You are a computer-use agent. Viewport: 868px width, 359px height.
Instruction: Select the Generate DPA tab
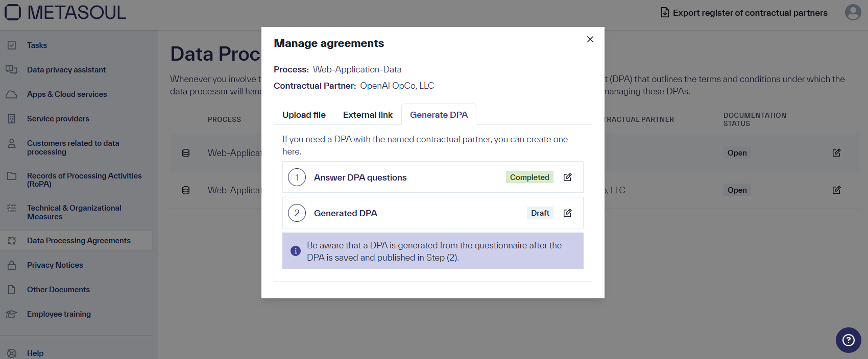439,115
